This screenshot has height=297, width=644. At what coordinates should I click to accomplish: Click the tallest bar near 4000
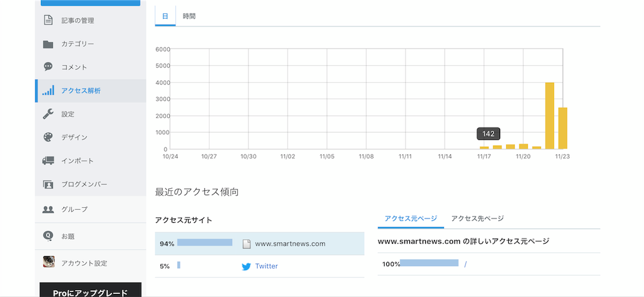tap(550, 116)
